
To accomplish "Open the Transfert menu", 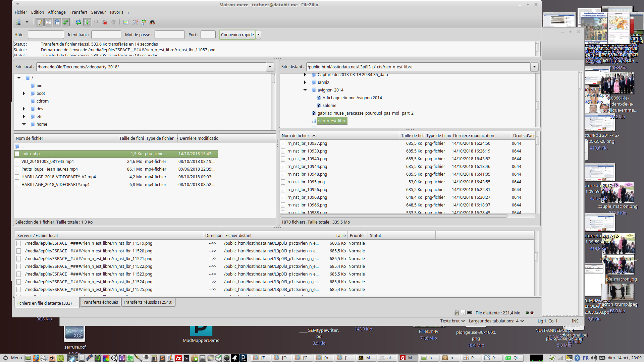I will 78,12.
